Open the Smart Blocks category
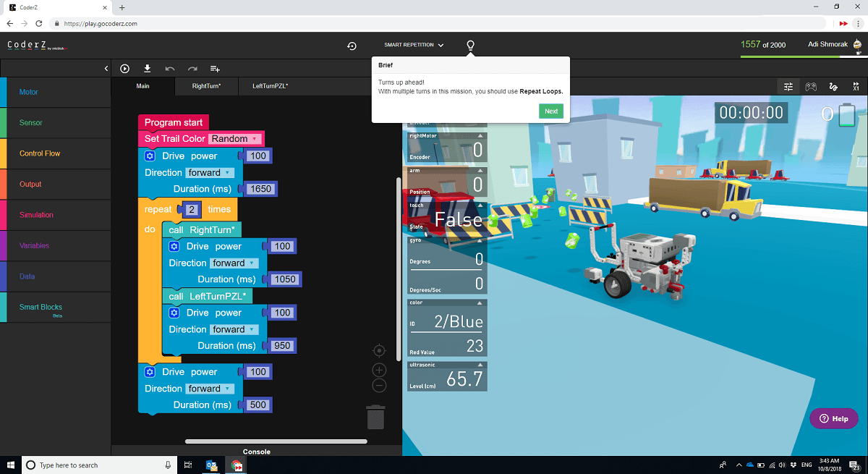This screenshot has width=868, height=474. pyautogui.click(x=40, y=307)
